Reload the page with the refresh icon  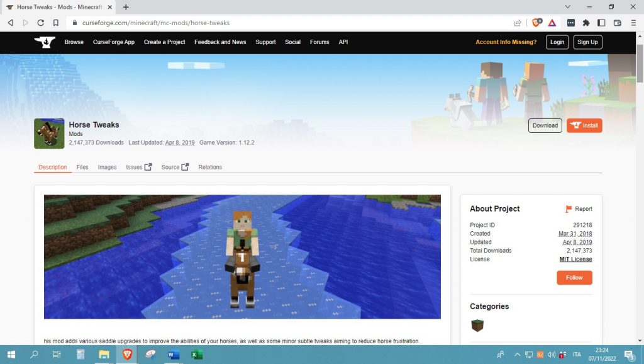pos(41,23)
